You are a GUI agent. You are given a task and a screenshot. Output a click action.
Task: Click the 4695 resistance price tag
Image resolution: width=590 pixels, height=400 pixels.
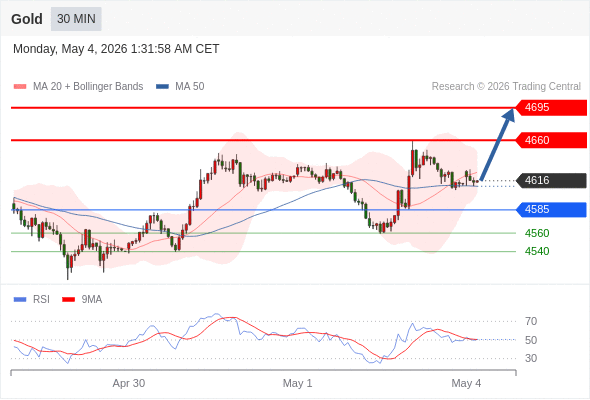tap(550, 108)
